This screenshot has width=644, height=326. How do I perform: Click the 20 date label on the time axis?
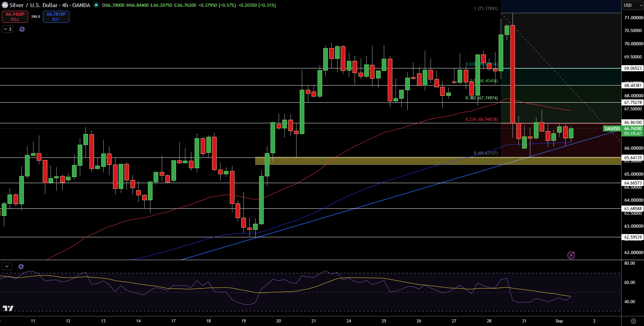click(x=279, y=321)
